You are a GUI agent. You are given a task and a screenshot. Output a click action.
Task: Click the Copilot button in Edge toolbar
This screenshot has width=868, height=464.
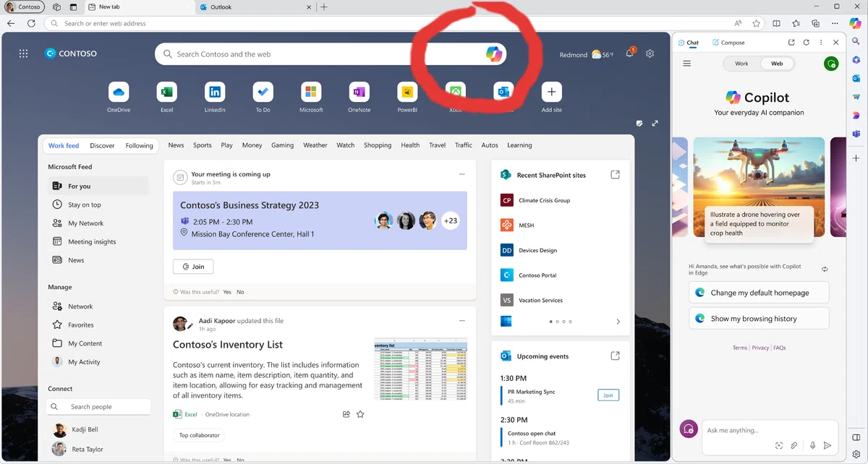[x=856, y=23]
